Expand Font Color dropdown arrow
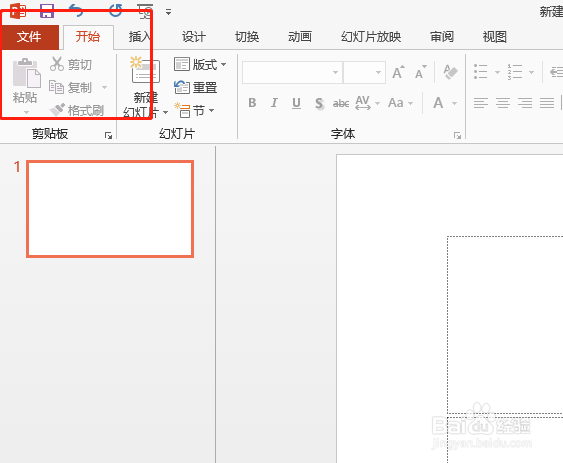The image size is (563, 463). (x=454, y=103)
